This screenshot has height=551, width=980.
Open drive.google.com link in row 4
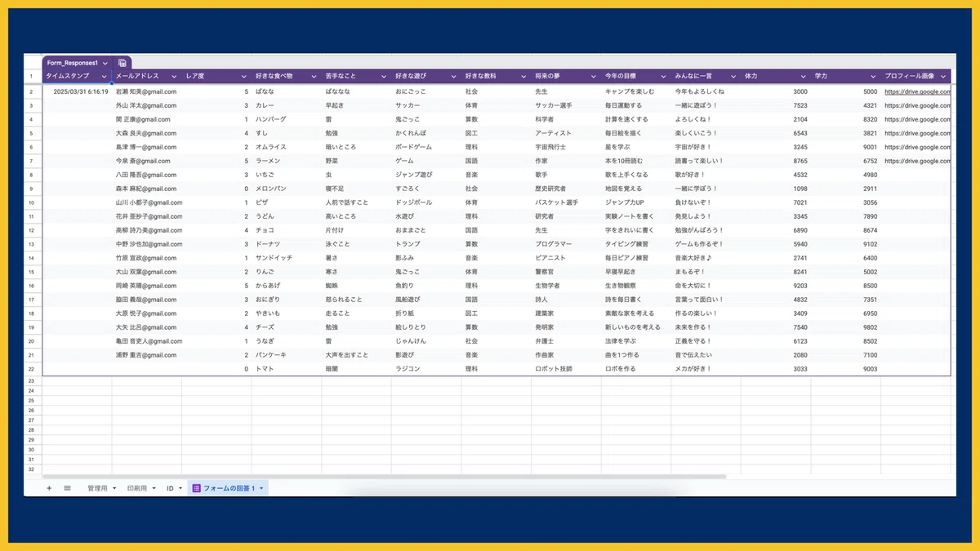pyautogui.click(x=917, y=119)
